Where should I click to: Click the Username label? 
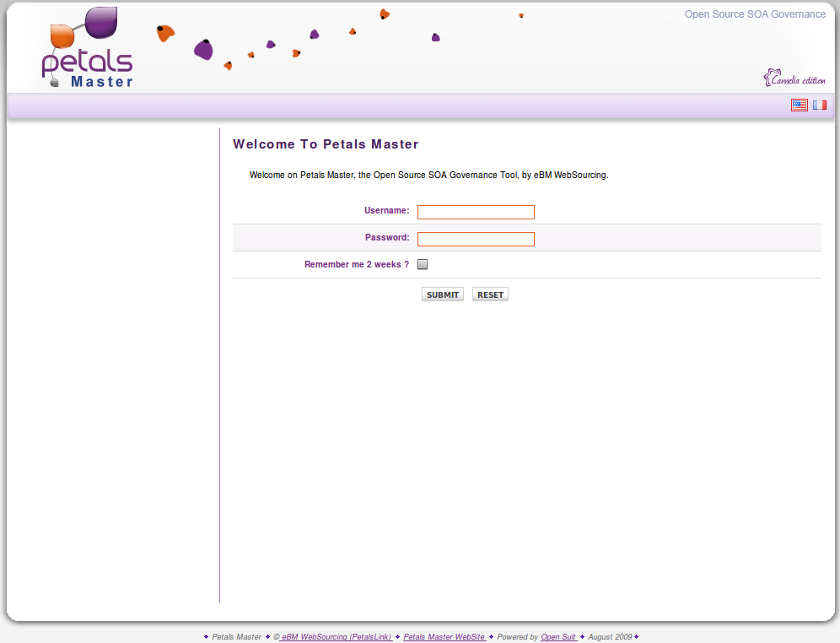click(x=386, y=211)
